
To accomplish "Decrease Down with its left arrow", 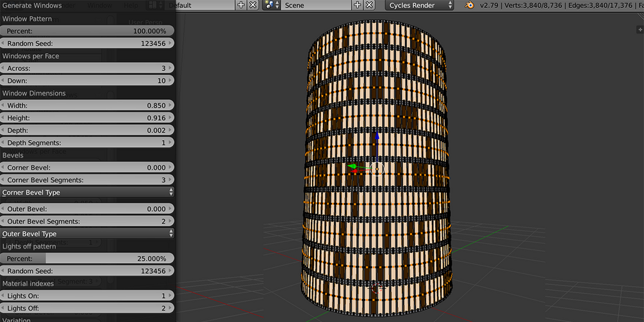I will point(3,81).
